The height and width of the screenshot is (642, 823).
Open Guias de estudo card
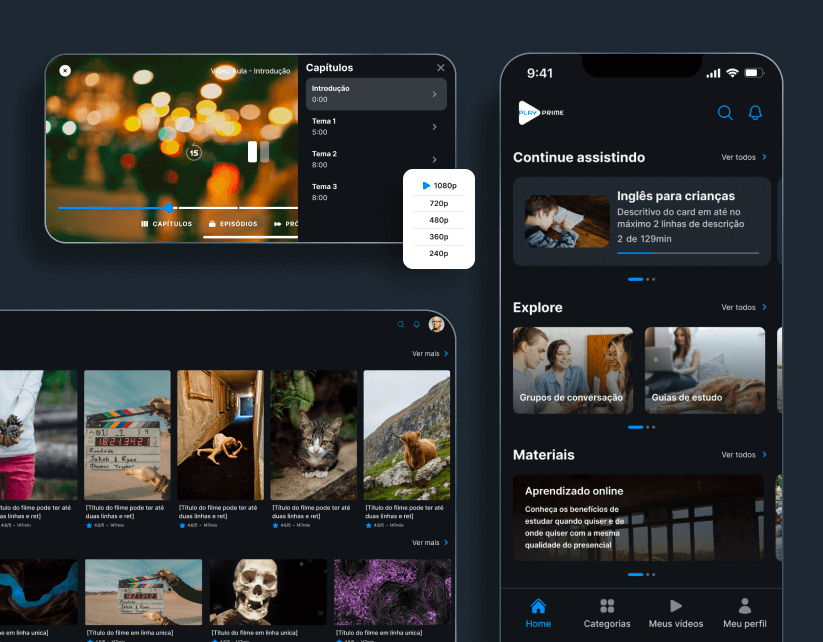(705, 371)
